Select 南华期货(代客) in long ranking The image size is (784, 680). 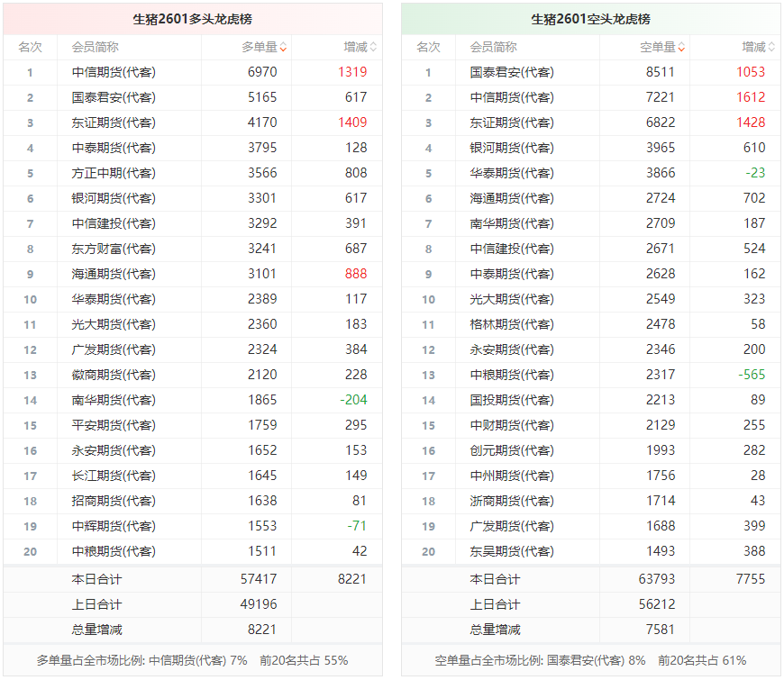[114, 400]
